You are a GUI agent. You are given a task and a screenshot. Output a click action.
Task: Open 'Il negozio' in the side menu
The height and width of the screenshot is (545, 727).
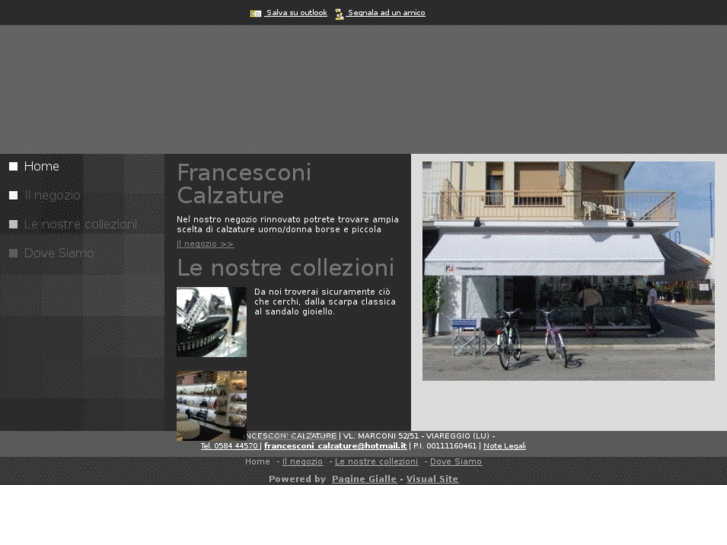pyautogui.click(x=52, y=195)
